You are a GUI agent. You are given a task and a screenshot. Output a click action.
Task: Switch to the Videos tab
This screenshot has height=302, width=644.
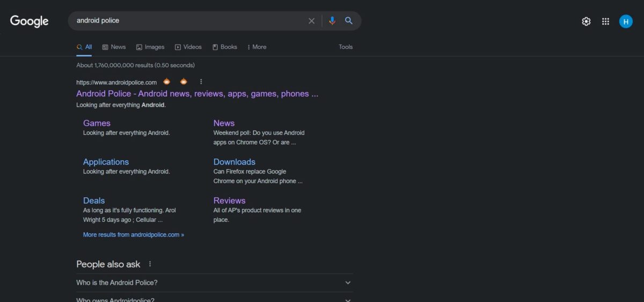188,47
